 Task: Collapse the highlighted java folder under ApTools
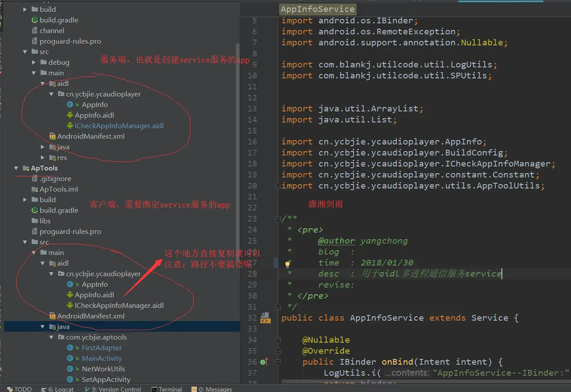(x=43, y=327)
